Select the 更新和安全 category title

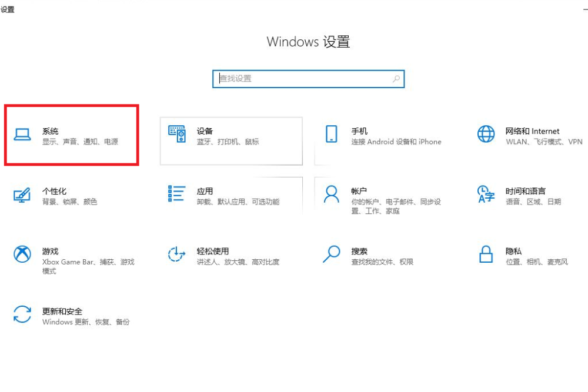[x=62, y=311]
